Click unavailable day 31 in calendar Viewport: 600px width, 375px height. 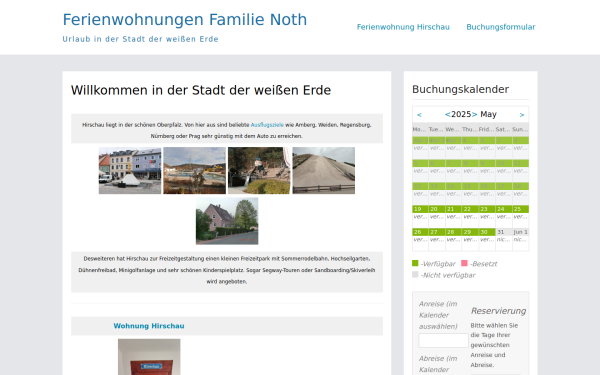(x=504, y=240)
